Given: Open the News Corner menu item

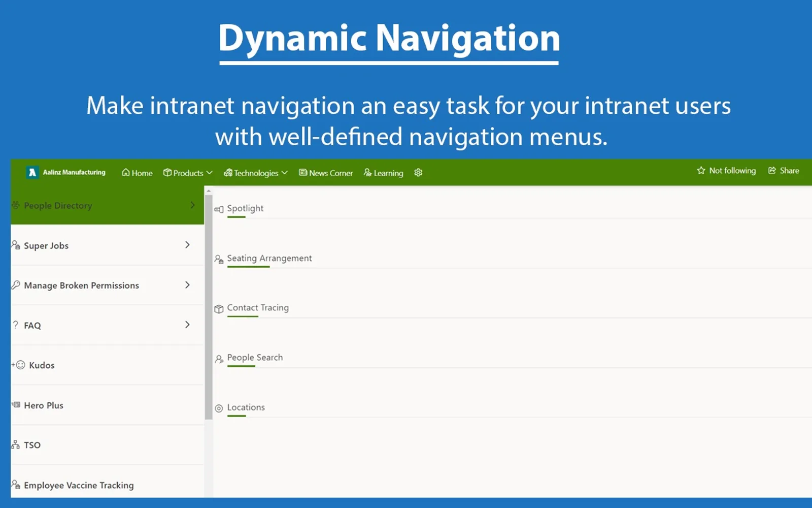Looking at the screenshot, I should point(326,173).
